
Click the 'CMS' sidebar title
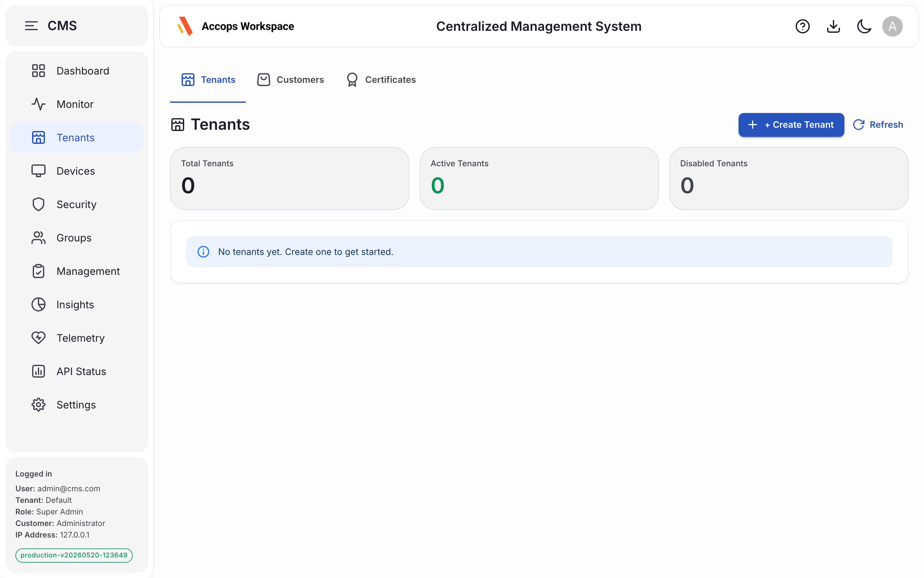pos(62,26)
